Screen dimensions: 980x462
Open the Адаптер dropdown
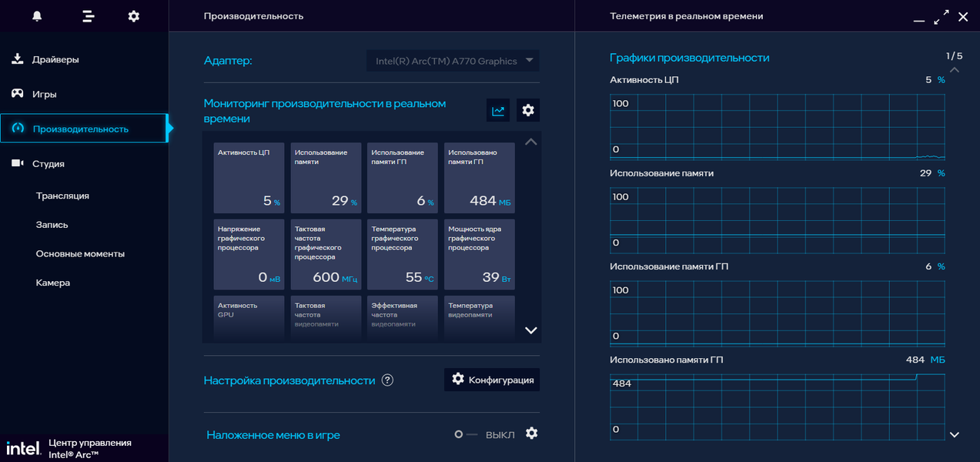tap(453, 61)
